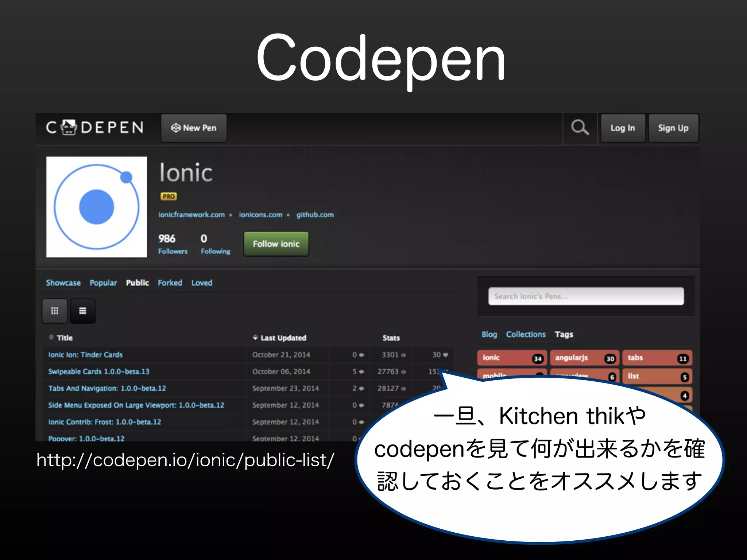Click the Ionic profile name heading
747x560 pixels.
pyautogui.click(x=186, y=172)
